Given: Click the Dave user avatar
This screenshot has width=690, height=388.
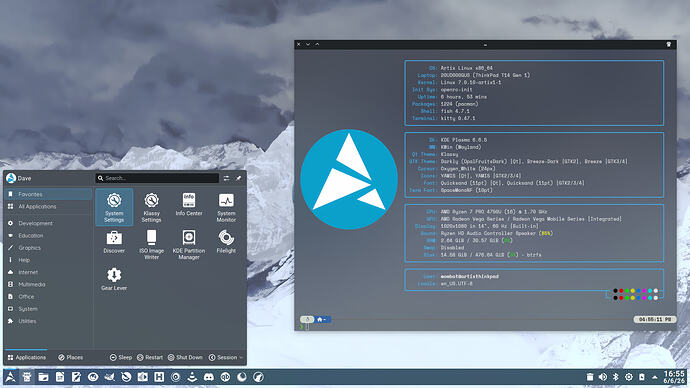Looking at the screenshot, I should pyautogui.click(x=11, y=178).
